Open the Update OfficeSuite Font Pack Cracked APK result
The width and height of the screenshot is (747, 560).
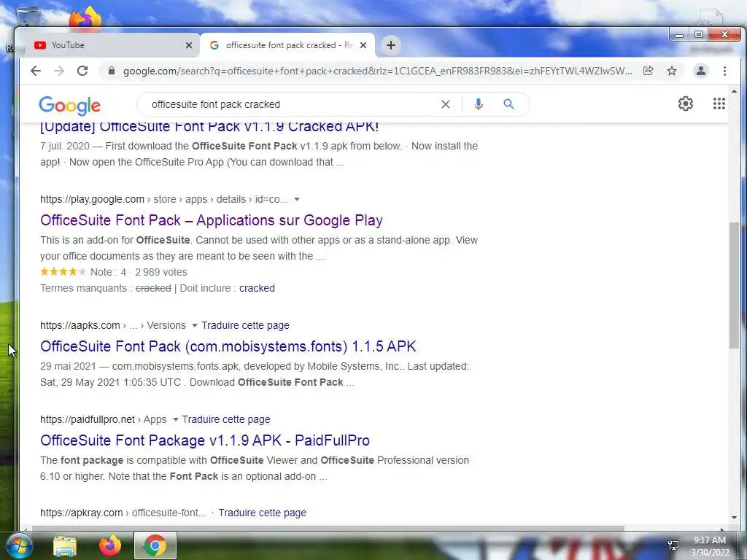click(x=209, y=127)
